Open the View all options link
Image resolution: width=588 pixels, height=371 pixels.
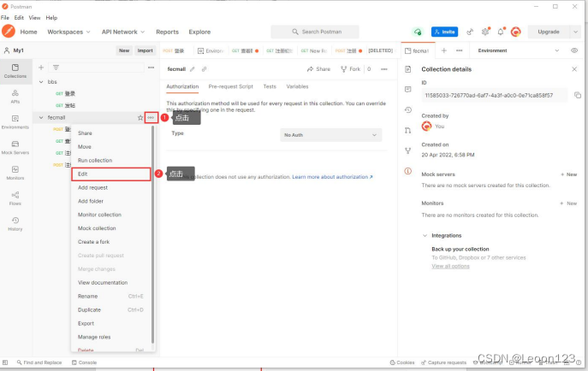pos(450,266)
